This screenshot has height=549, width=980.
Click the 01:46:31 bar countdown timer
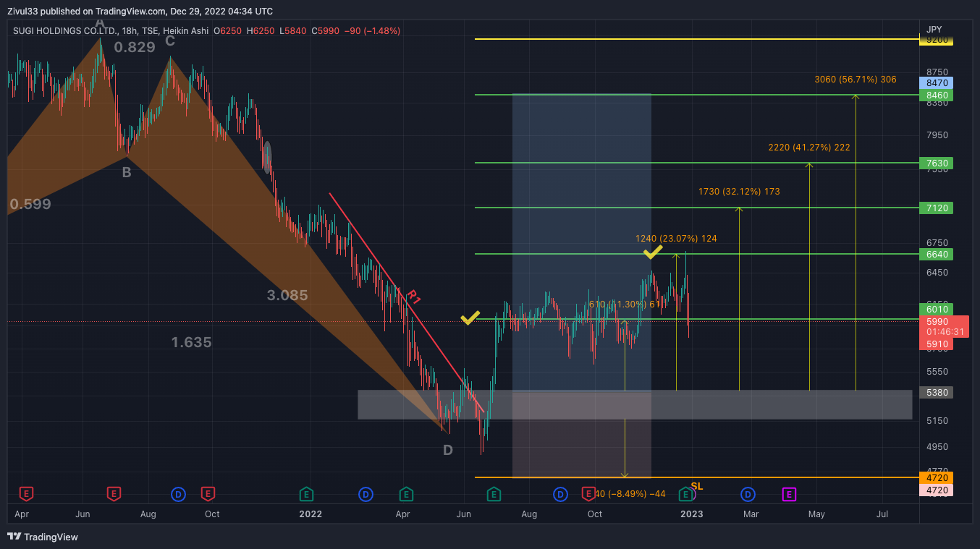tap(945, 332)
